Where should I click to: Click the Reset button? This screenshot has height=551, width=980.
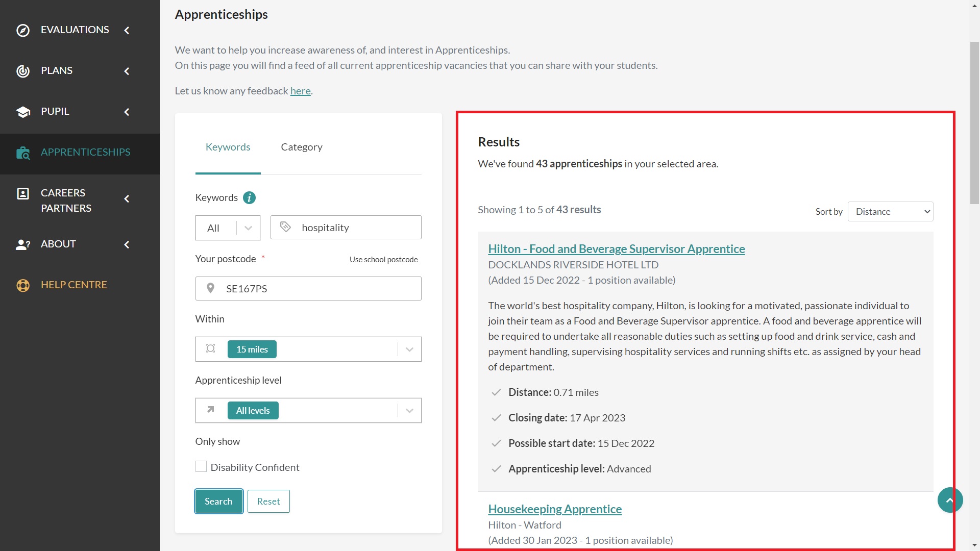coord(268,501)
